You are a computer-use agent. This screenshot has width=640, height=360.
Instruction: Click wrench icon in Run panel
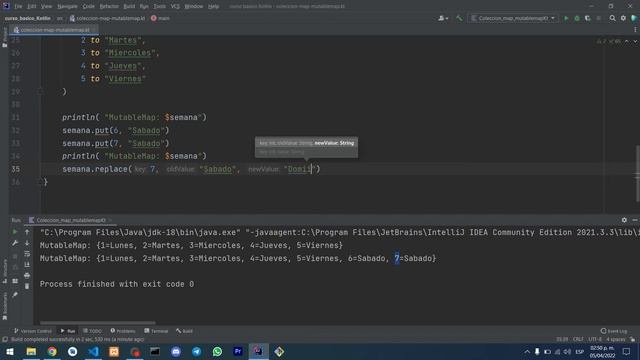pyautogui.click(x=15, y=243)
